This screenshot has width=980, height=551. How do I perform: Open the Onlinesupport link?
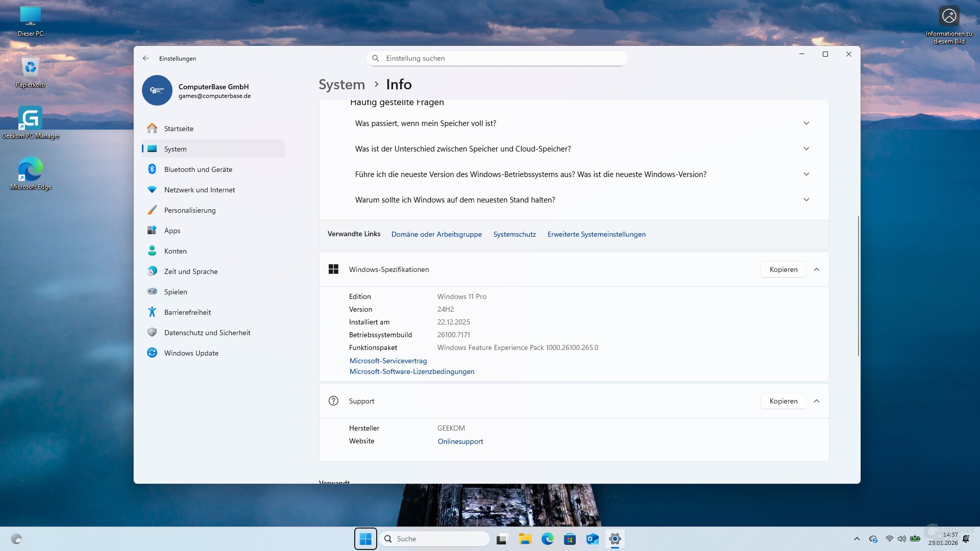(460, 441)
